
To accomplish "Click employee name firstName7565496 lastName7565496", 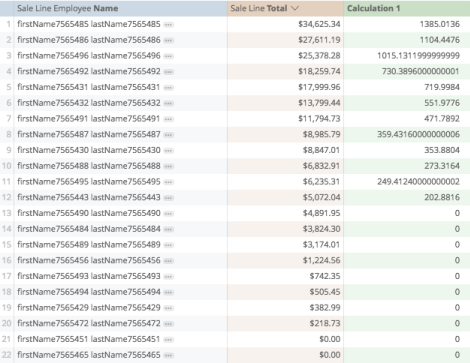I will [x=89, y=56].
